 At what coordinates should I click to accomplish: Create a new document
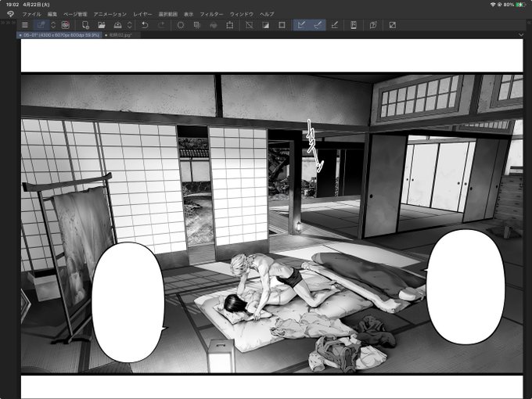pyautogui.click(x=85, y=25)
